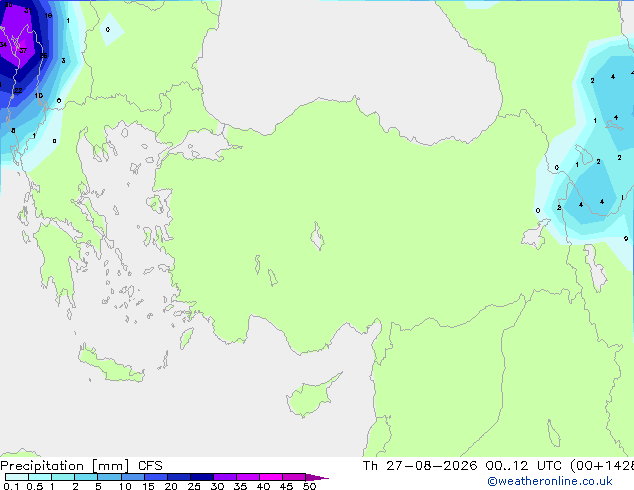Click the legend label '0.5'
This screenshot has height=490, width=634.
[x=34, y=486]
